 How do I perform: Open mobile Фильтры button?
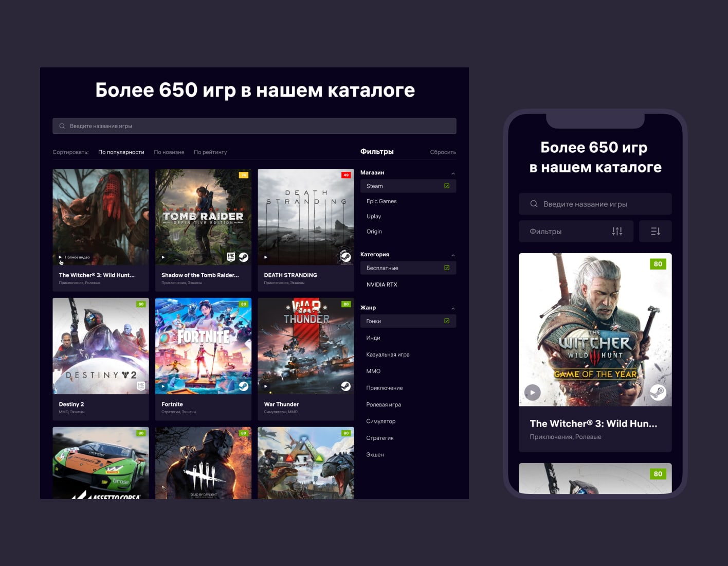point(576,232)
